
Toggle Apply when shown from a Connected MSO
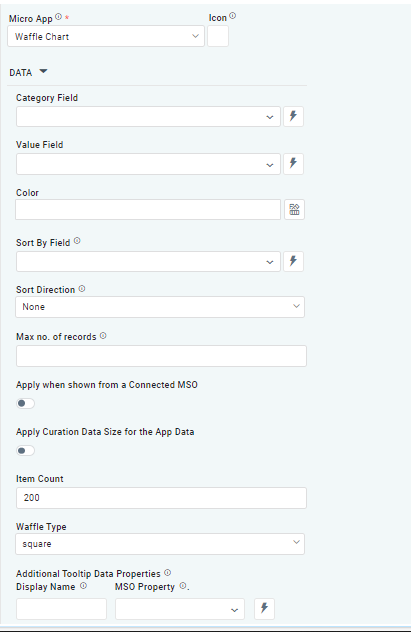pos(25,403)
